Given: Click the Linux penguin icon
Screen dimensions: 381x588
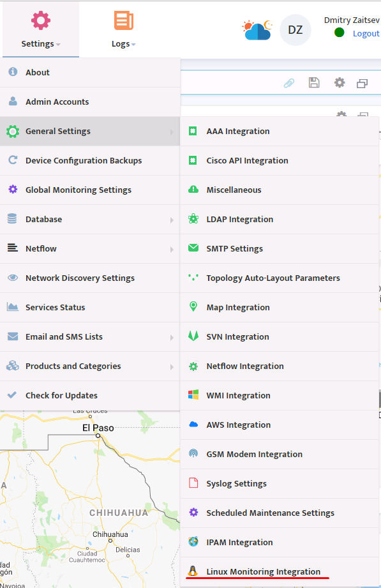Looking at the screenshot, I should click(193, 571).
